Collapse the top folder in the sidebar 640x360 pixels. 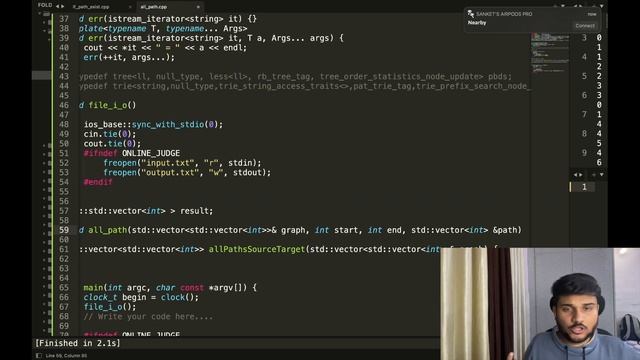40,14
